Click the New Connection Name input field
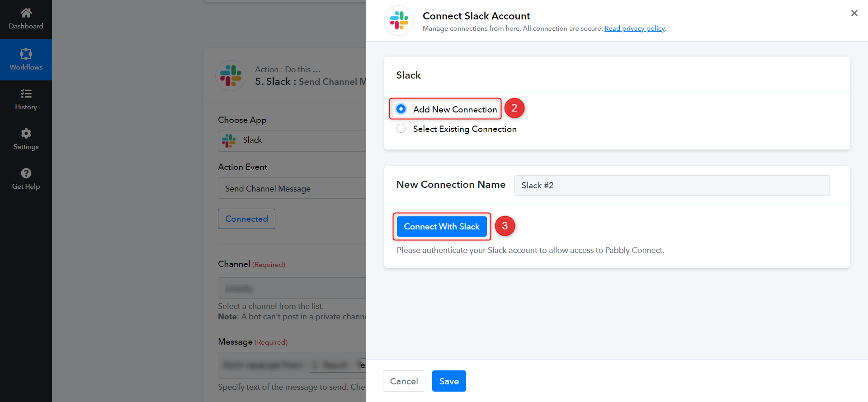868x402 pixels. click(672, 185)
